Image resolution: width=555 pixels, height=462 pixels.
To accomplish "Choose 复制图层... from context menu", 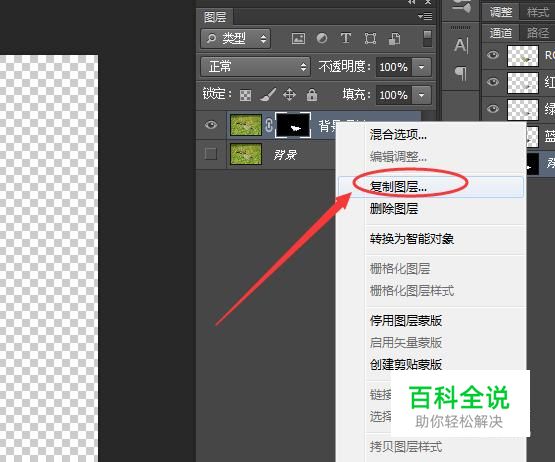I will pyautogui.click(x=431, y=187).
